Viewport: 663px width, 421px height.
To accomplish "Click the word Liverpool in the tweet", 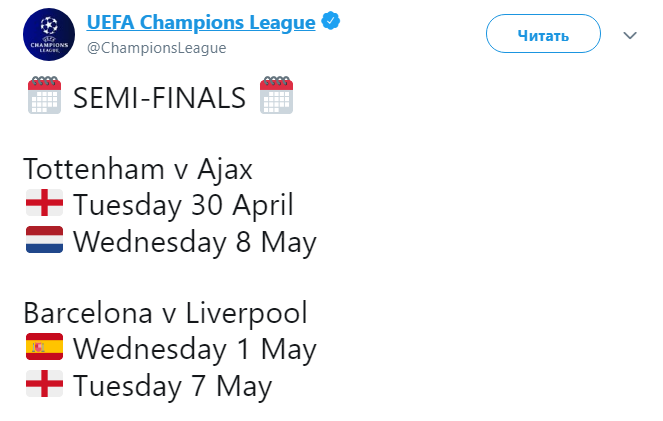I will point(247,314).
